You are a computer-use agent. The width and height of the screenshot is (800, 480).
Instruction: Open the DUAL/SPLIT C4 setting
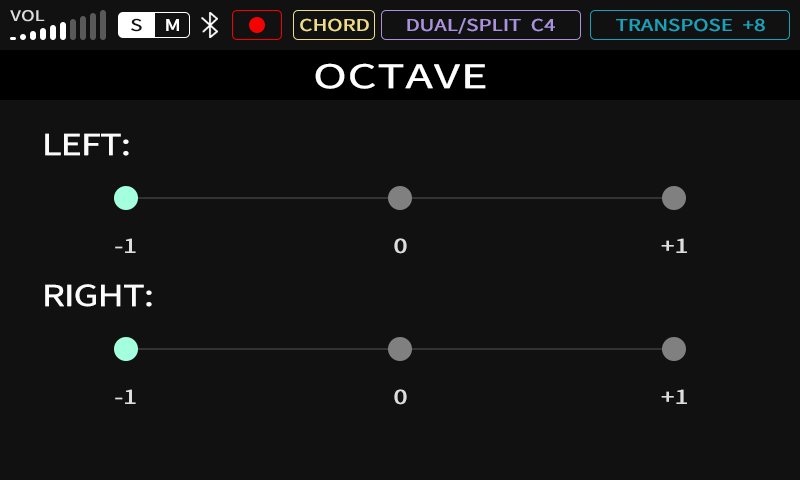click(480, 25)
